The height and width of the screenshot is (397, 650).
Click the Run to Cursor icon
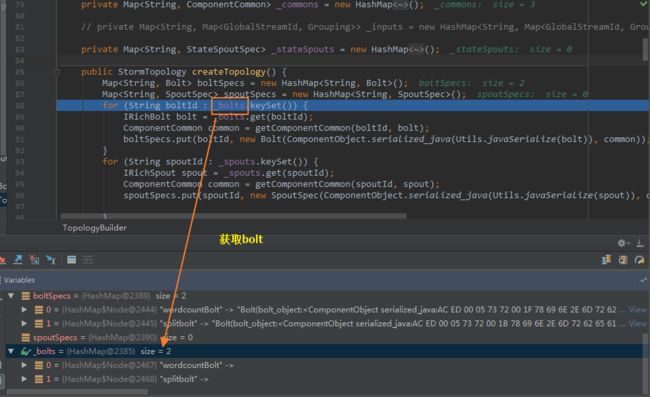coord(51,259)
